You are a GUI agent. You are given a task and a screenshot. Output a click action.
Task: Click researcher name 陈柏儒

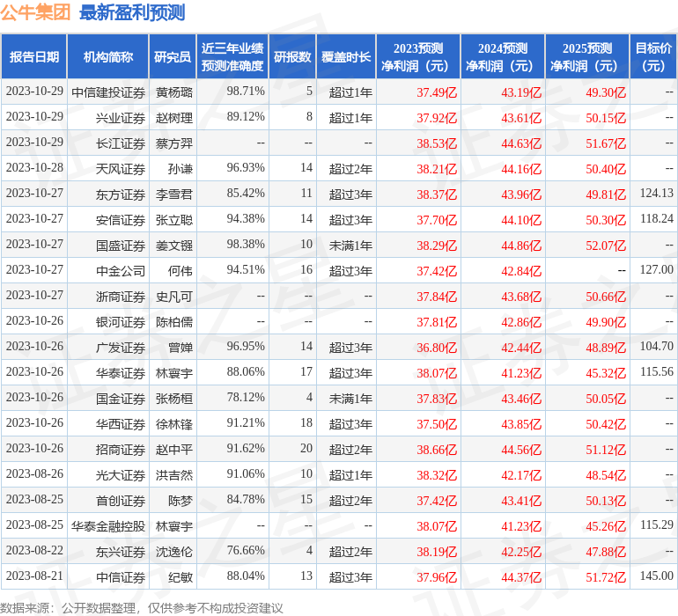[x=174, y=321]
